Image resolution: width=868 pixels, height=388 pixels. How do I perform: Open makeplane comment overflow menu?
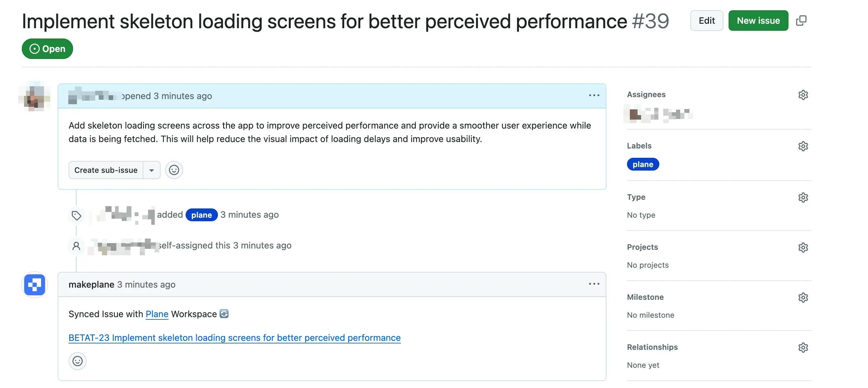pyautogui.click(x=594, y=284)
